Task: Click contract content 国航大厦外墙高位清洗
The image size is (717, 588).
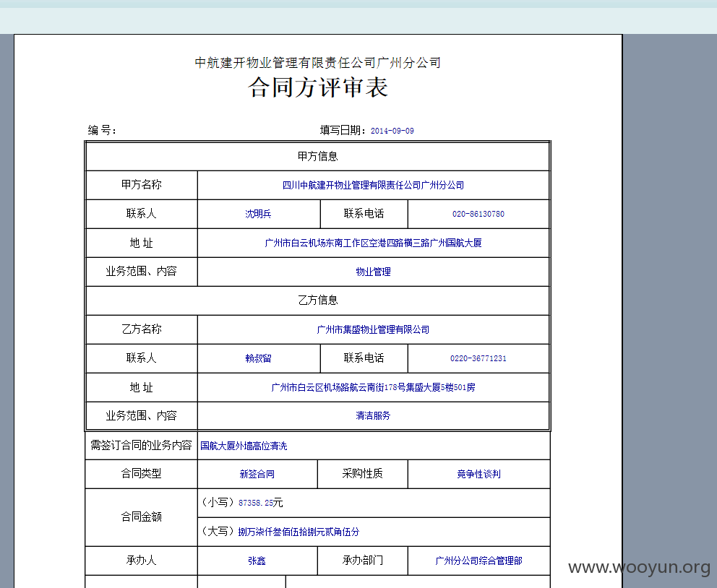Action: coord(244,446)
